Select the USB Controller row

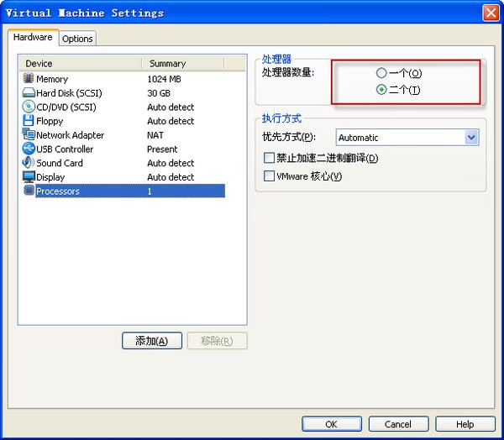click(123, 149)
